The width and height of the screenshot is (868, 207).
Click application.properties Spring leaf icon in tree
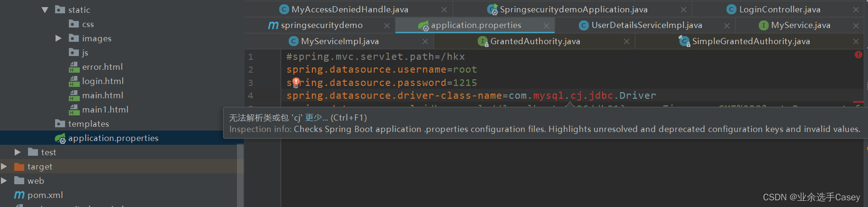[60, 138]
